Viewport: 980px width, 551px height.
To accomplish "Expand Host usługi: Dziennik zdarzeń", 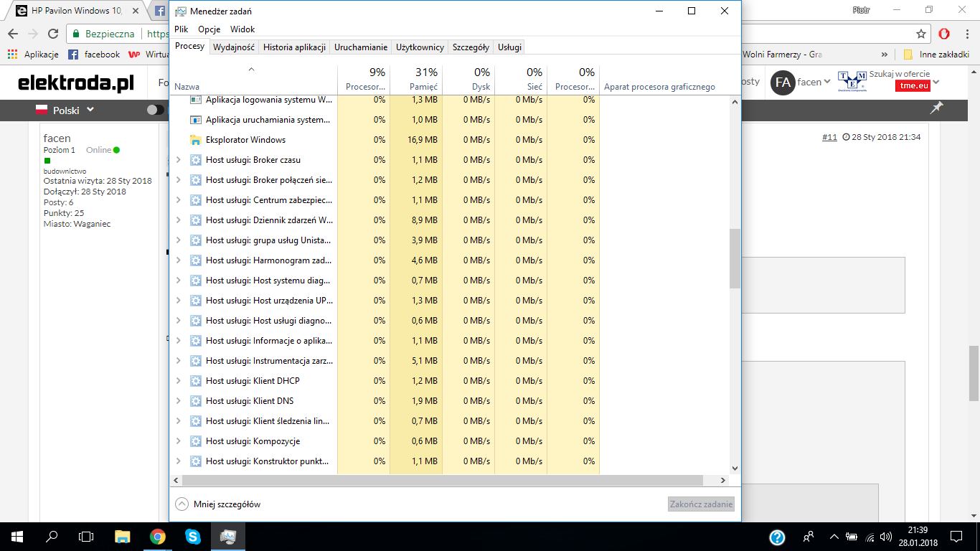I will [x=179, y=220].
